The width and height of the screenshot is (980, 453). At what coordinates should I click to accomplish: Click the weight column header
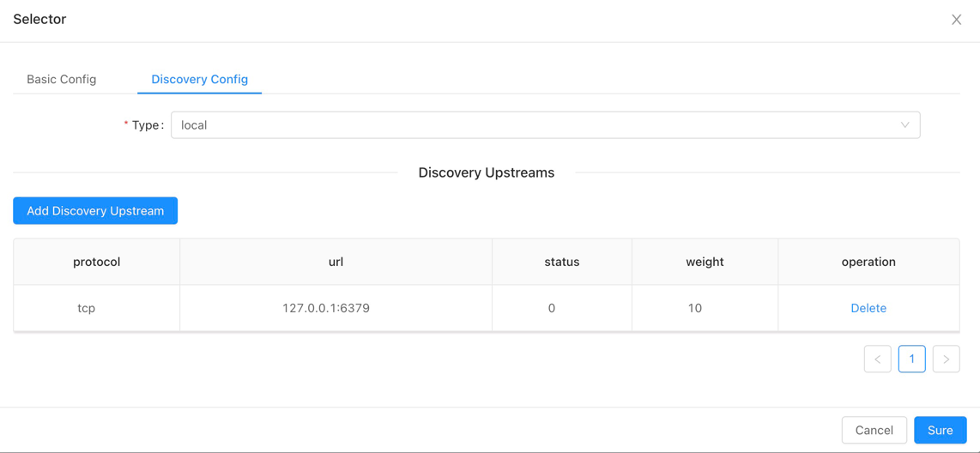705,262
